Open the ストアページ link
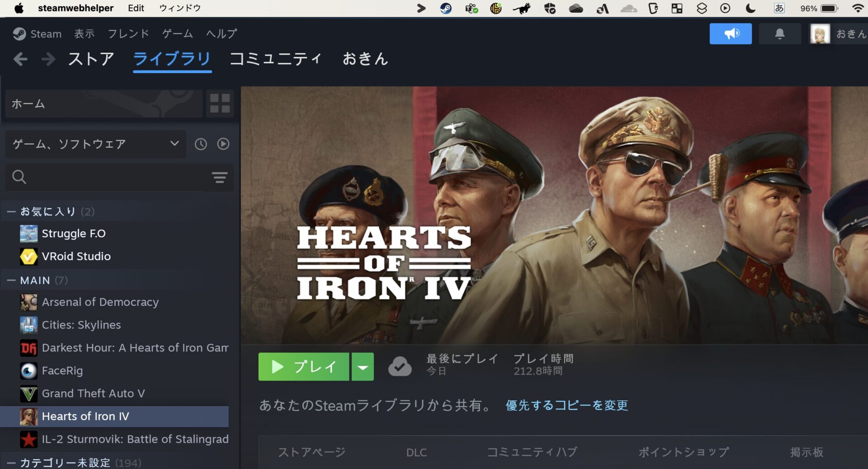868x469 pixels. tap(311, 452)
